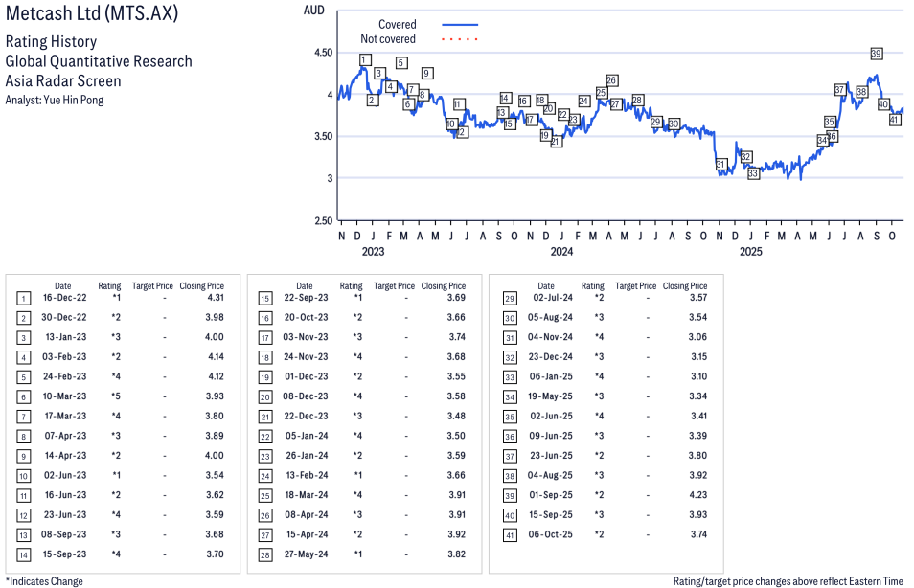Click the 4.31 closing price value
The width and height of the screenshot is (914, 588).
pyautogui.click(x=215, y=298)
